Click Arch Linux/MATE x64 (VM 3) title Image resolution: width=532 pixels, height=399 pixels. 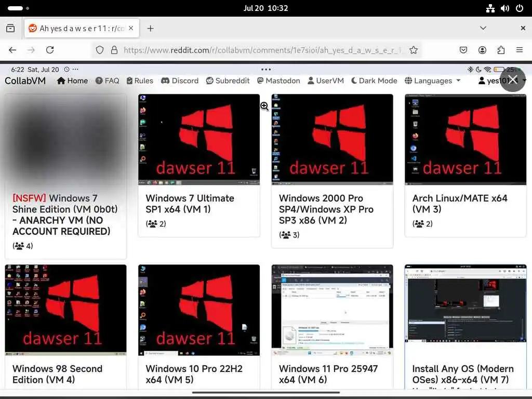point(460,204)
